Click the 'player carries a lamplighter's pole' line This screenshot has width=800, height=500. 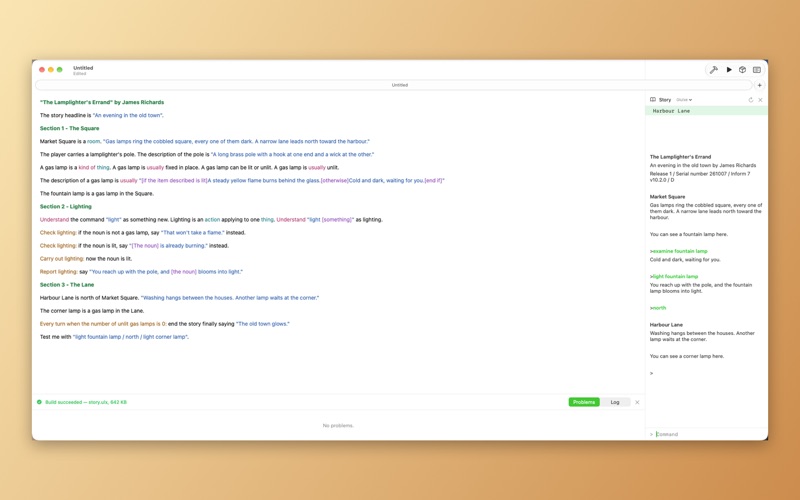click(x=207, y=154)
